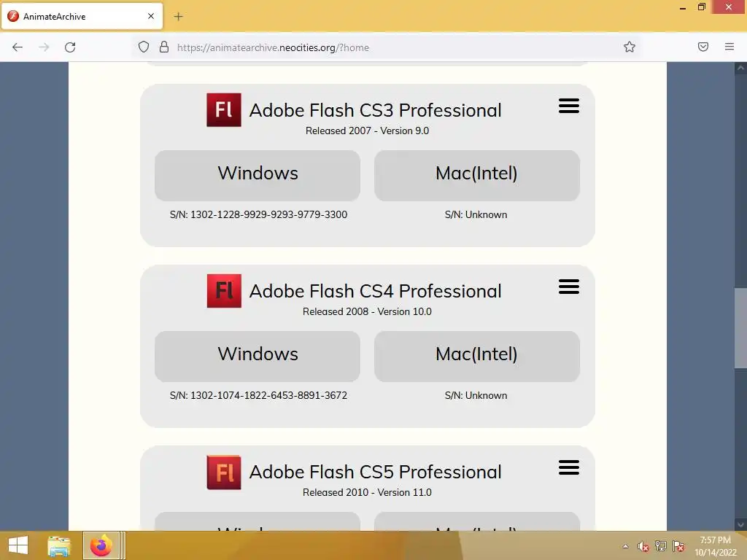Viewport: 747px width, 560px height.
Task: Save page to Pocket
Action: click(703, 47)
